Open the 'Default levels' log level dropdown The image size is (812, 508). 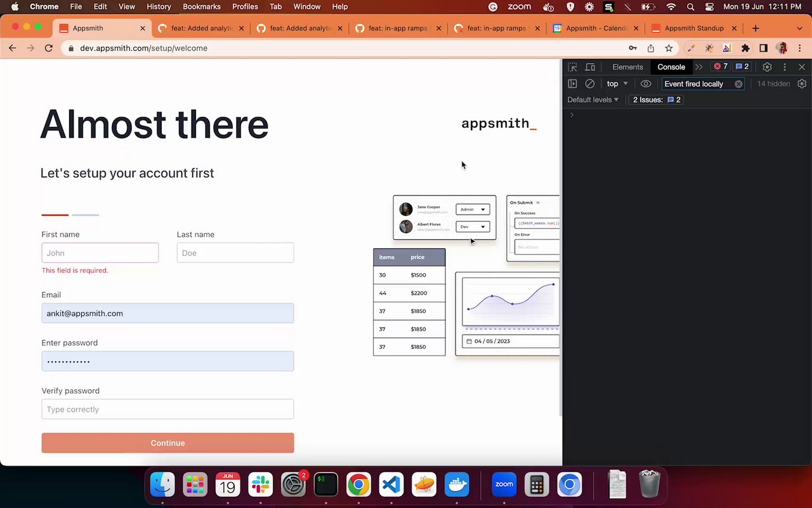[x=593, y=100]
